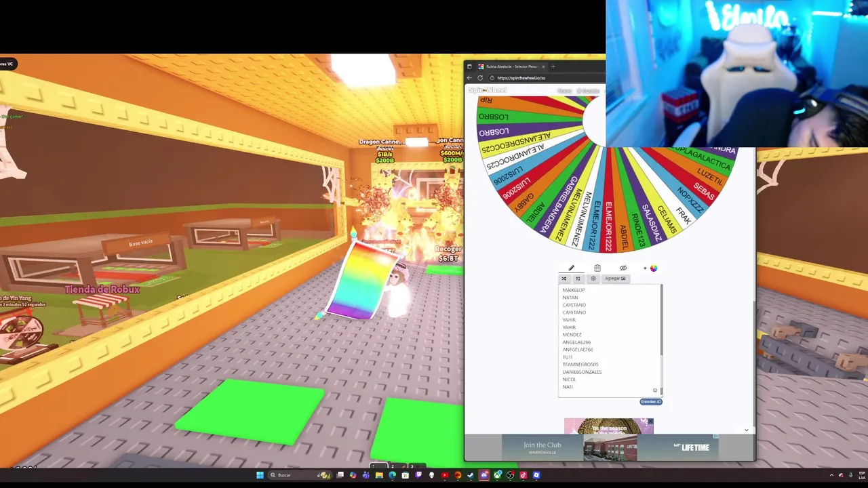Open the clipboard results tab
The width and height of the screenshot is (868, 488).
pyautogui.click(x=597, y=268)
